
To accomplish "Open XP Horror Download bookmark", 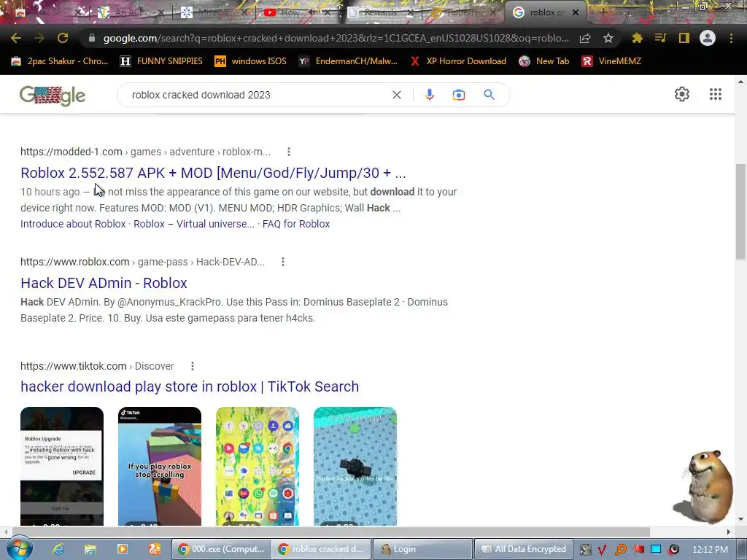I will [x=458, y=61].
